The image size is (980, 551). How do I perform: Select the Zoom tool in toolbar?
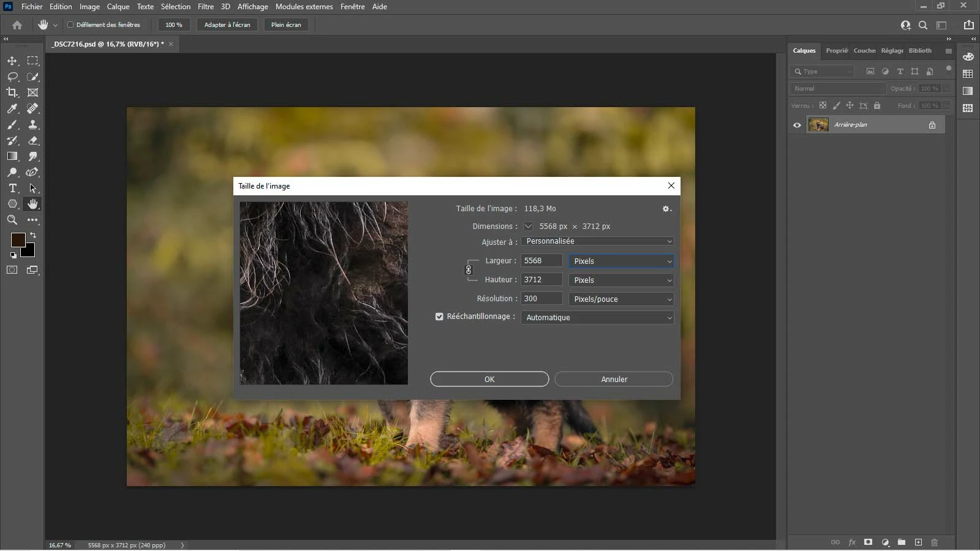[12, 220]
